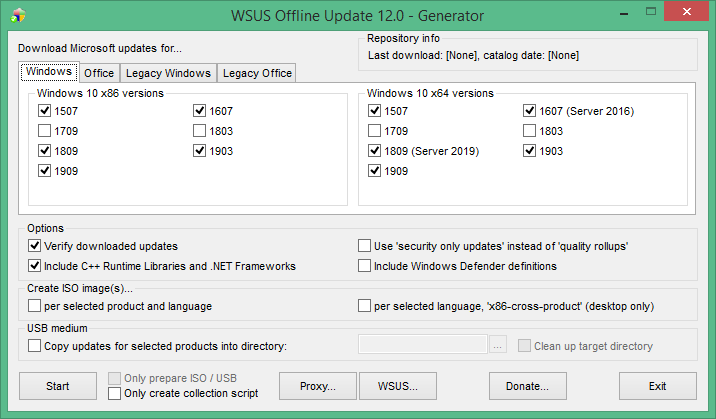Click the browse '...' directory button
Screen dimensions: 716x419
coord(498,345)
